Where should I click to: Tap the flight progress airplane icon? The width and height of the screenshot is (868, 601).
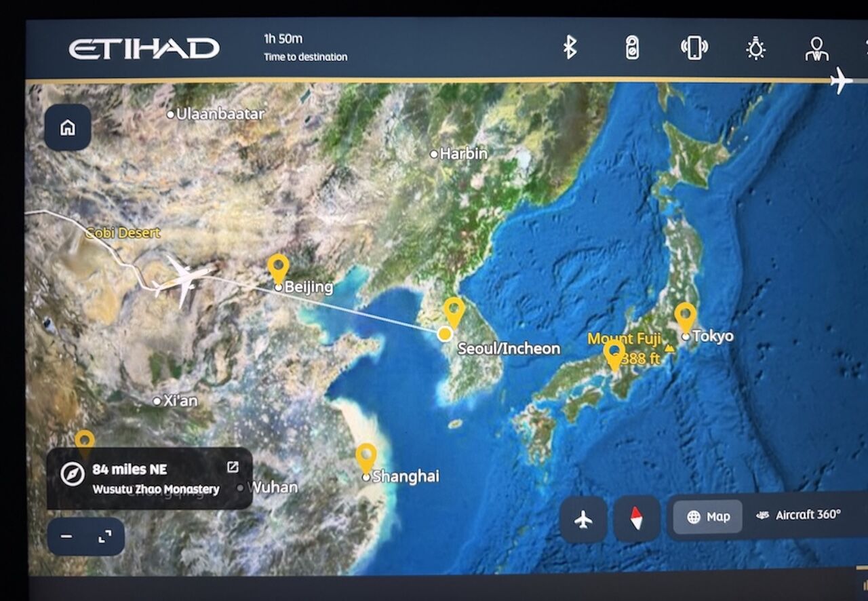tap(841, 80)
